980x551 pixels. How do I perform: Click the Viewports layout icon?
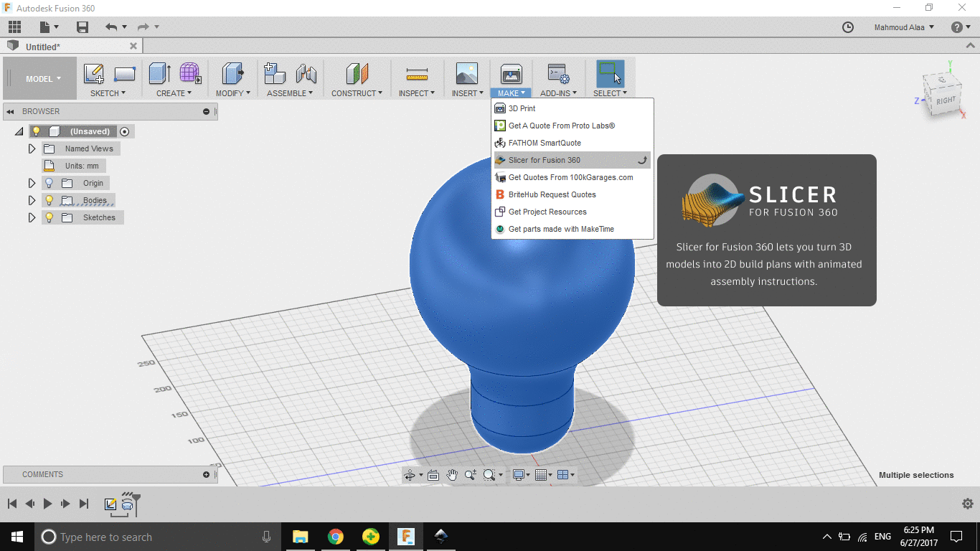pyautogui.click(x=563, y=475)
